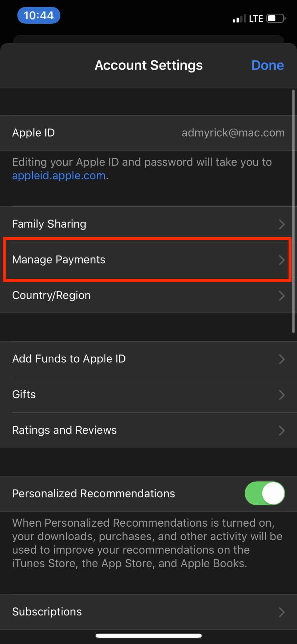Click the vertical scroll indicator
This screenshot has width=297, height=644.
coord(293,211)
